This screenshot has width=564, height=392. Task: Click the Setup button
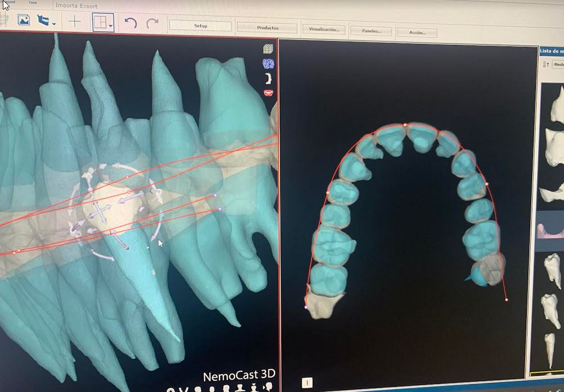pyautogui.click(x=200, y=26)
